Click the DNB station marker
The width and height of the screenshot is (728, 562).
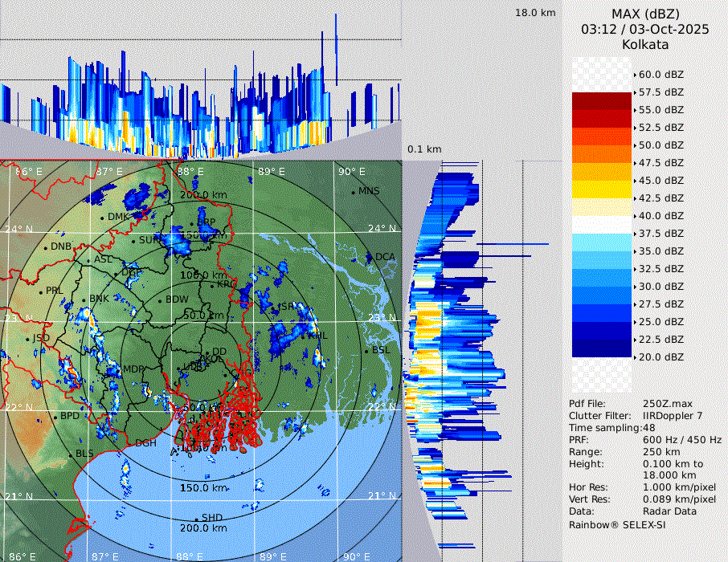click(47, 246)
